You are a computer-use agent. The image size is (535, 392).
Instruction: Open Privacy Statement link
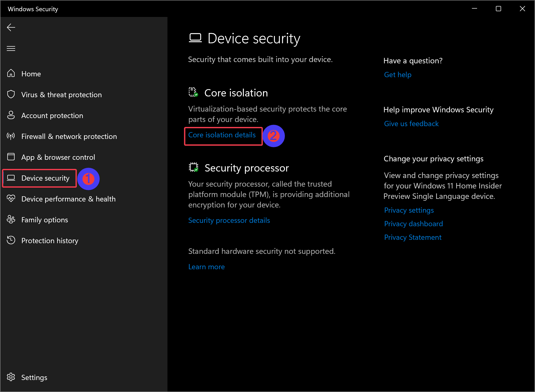[413, 237]
